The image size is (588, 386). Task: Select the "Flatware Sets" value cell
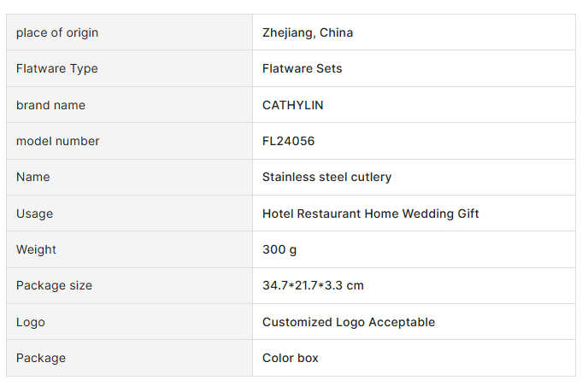coord(302,68)
